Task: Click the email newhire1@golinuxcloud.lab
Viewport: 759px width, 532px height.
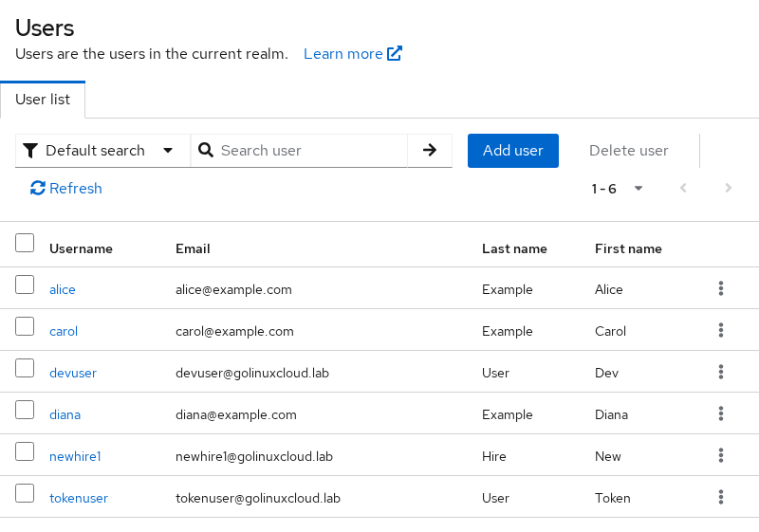Action: pos(254,456)
